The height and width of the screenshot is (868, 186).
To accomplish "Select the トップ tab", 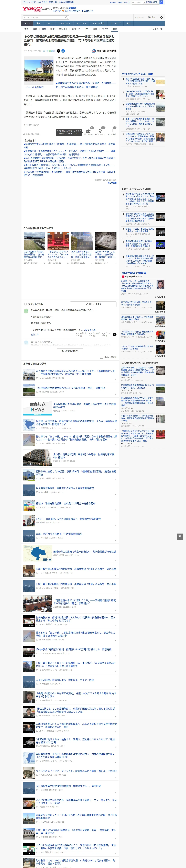I will click(27, 23).
